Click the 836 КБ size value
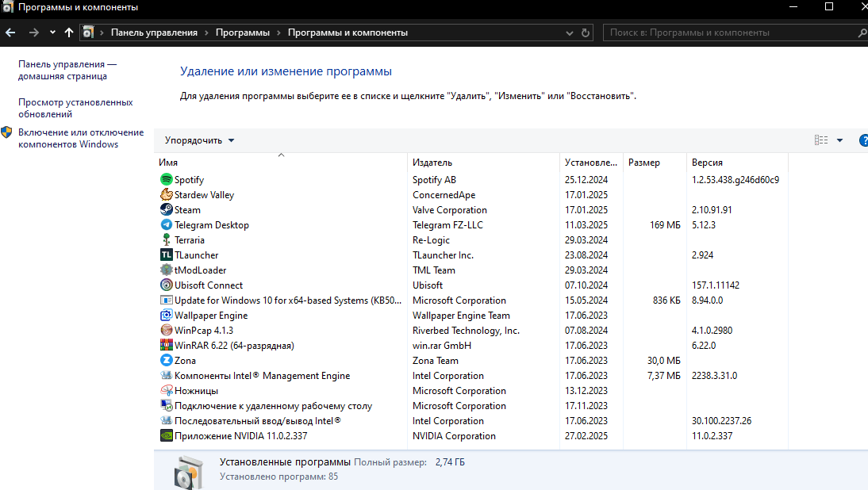 pyautogui.click(x=666, y=301)
